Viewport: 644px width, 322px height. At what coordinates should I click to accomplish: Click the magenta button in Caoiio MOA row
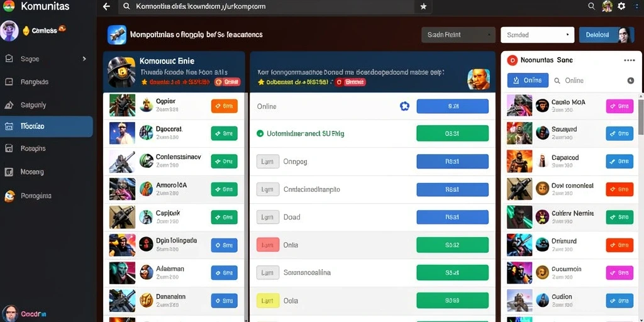click(x=619, y=106)
